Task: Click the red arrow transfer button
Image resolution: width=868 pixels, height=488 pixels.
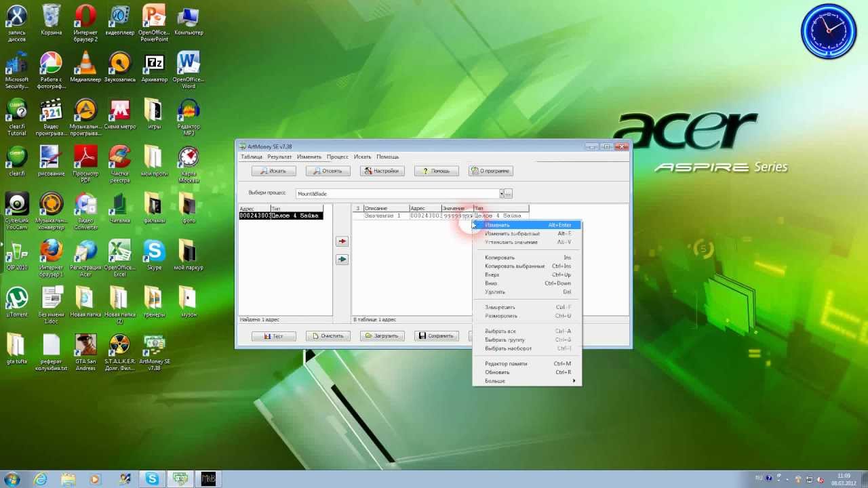Action: click(x=342, y=241)
